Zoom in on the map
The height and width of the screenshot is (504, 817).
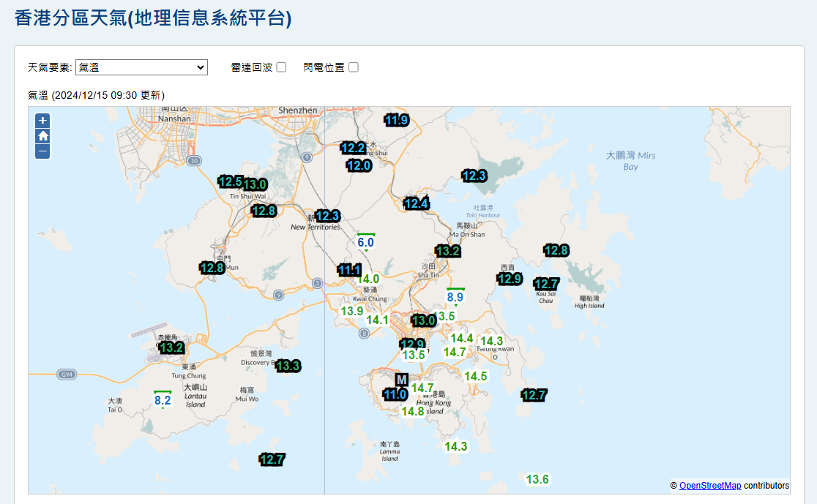click(43, 121)
